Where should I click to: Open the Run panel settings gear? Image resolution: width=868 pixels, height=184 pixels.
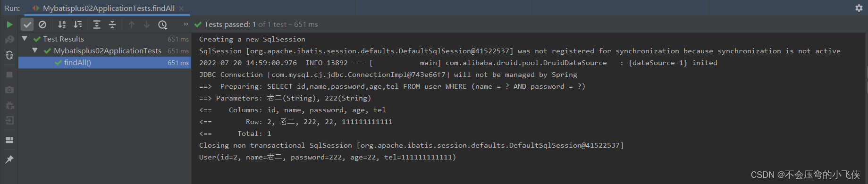point(859,8)
